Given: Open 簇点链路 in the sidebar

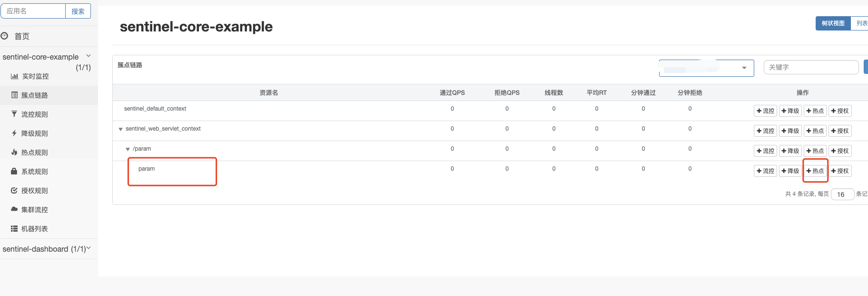Looking at the screenshot, I should (35, 95).
